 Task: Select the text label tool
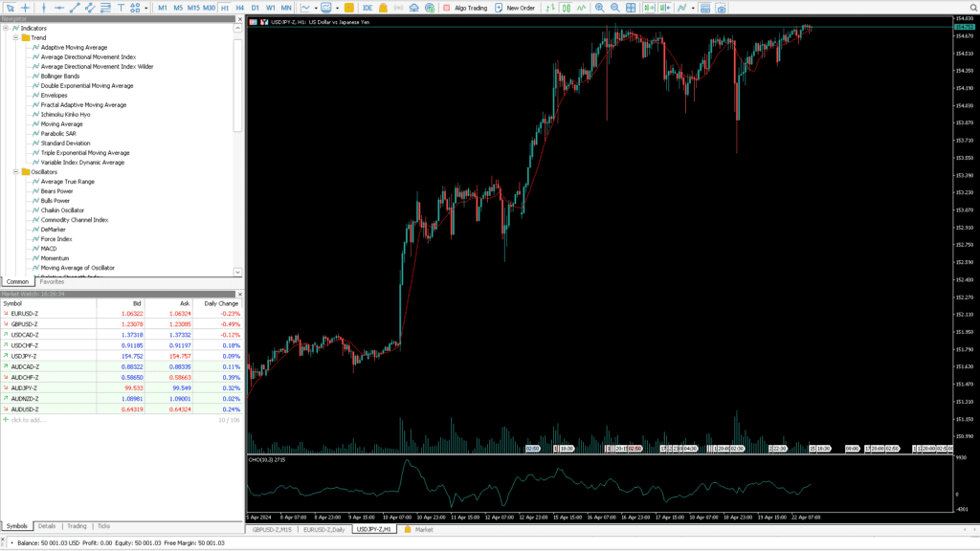pyautogui.click(x=121, y=8)
